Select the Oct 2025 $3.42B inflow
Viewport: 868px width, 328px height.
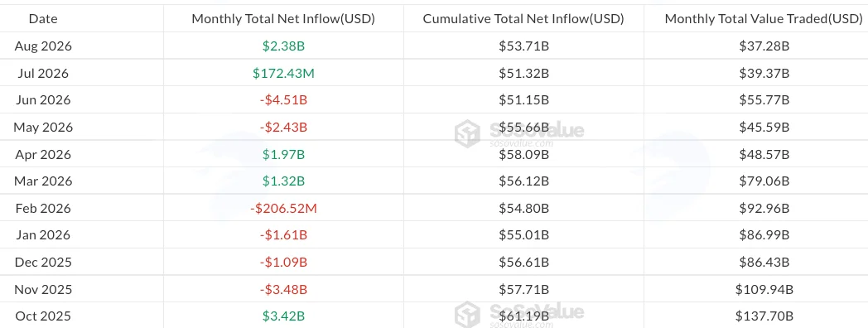pyautogui.click(x=283, y=316)
